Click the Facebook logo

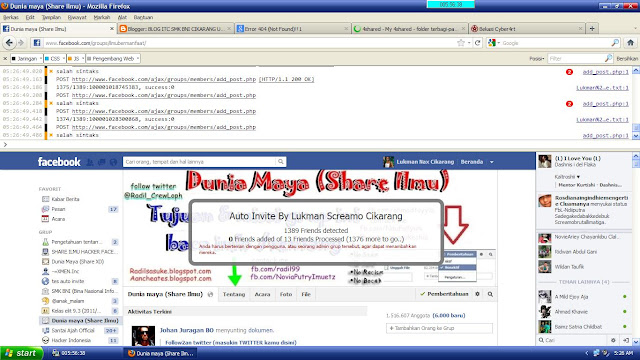[59, 162]
